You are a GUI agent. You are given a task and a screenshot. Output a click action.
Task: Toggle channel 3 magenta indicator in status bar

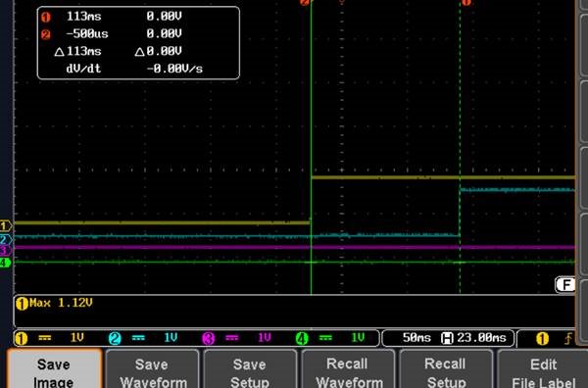[208, 338]
